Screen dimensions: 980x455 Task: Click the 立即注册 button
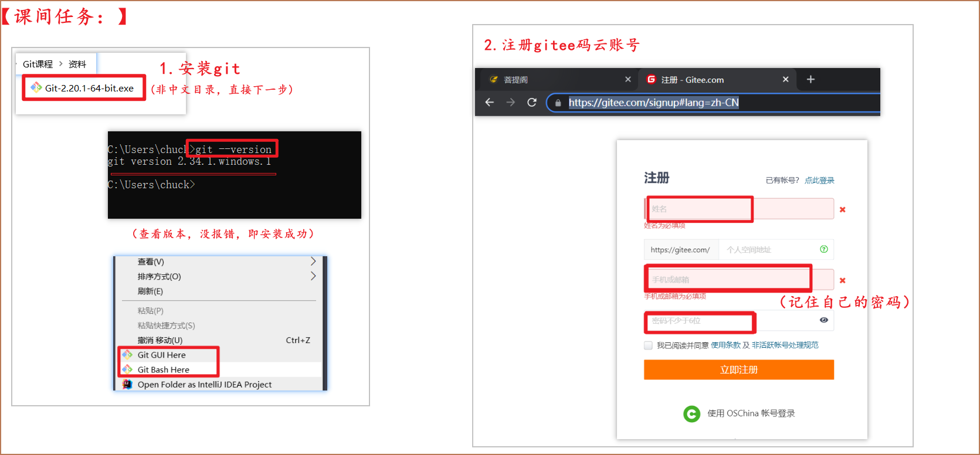(739, 369)
